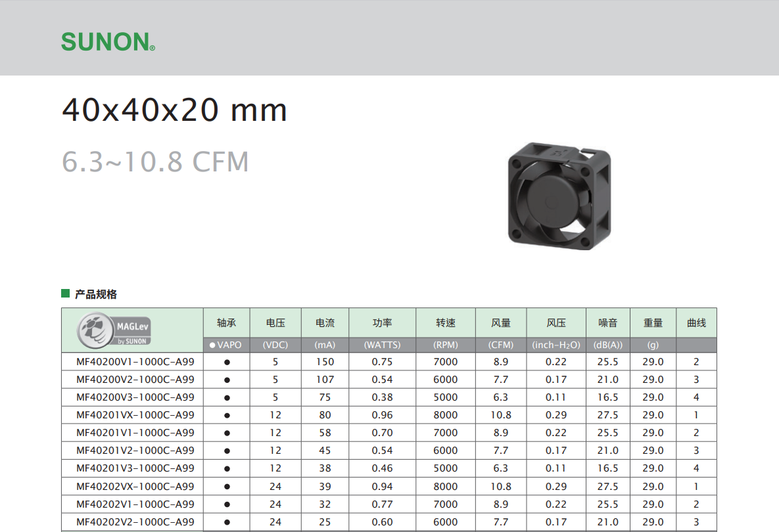The width and height of the screenshot is (779, 532).
Task: Click current value "150" for MF40200V1-1000C-A99
Action: 325,362
